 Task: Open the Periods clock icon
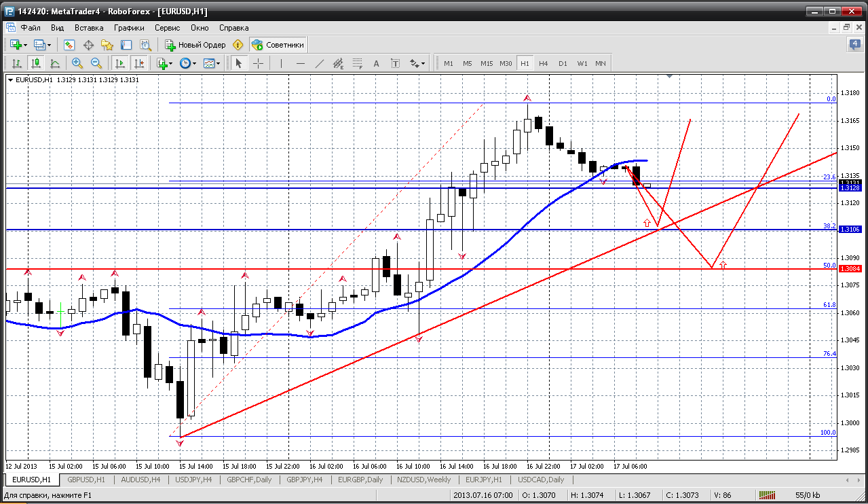[x=185, y=63]
